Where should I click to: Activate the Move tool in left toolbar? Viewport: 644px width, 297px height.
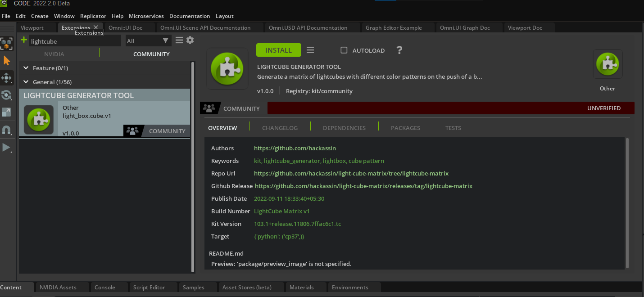pyautogui.click(x=7, y=78)
